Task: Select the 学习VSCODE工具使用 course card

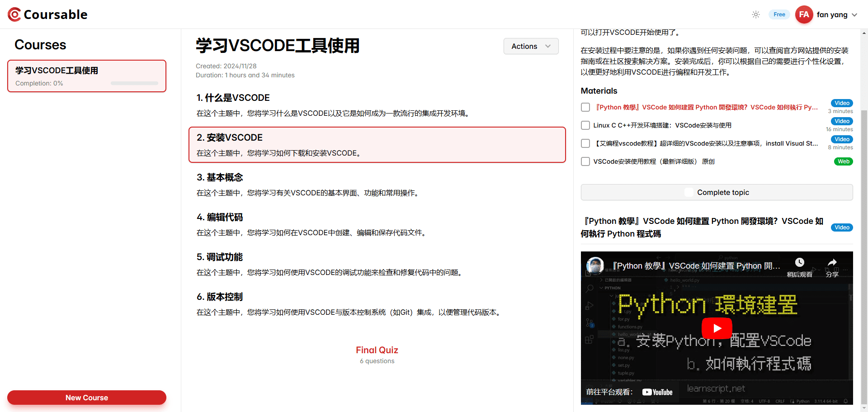Action: (x=87, y=76)
